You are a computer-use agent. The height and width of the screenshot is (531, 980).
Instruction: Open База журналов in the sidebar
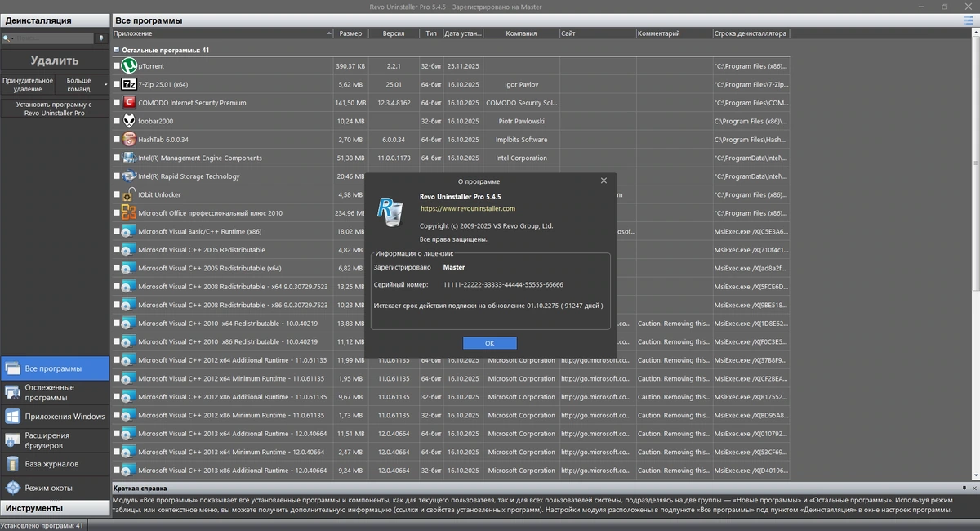click(55, 464)
